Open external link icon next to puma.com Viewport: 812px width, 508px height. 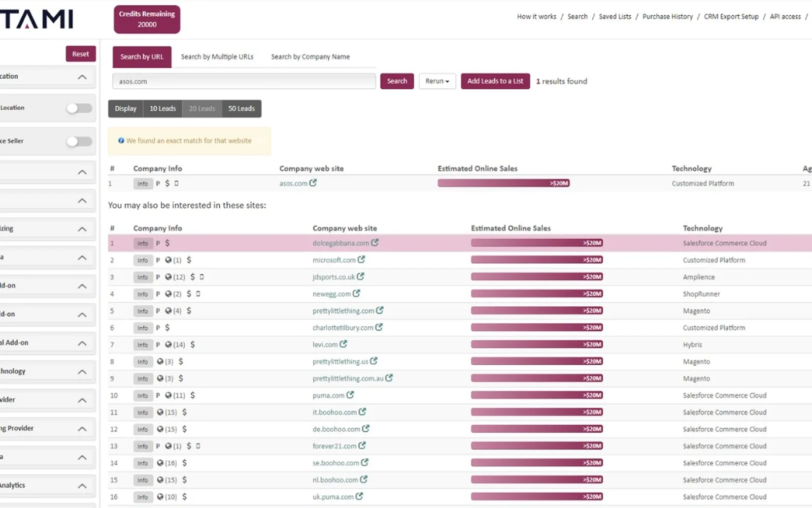click(x=350, y=395)
